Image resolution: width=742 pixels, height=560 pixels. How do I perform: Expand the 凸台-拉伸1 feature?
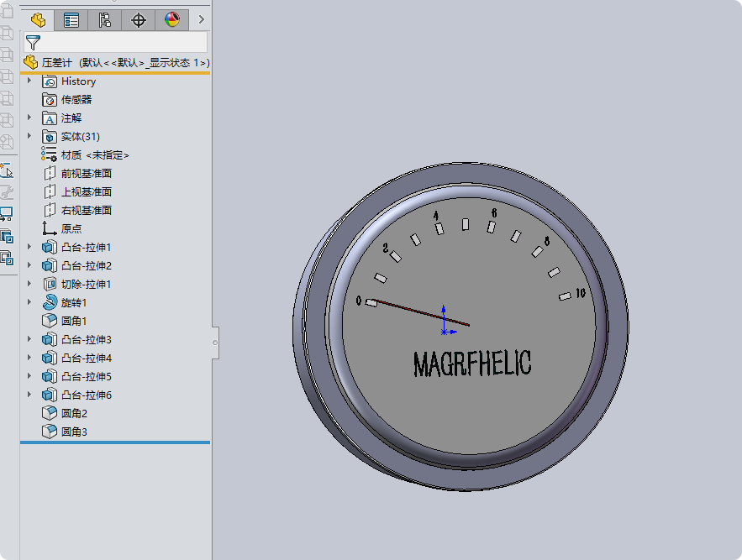tap(29, 247)
